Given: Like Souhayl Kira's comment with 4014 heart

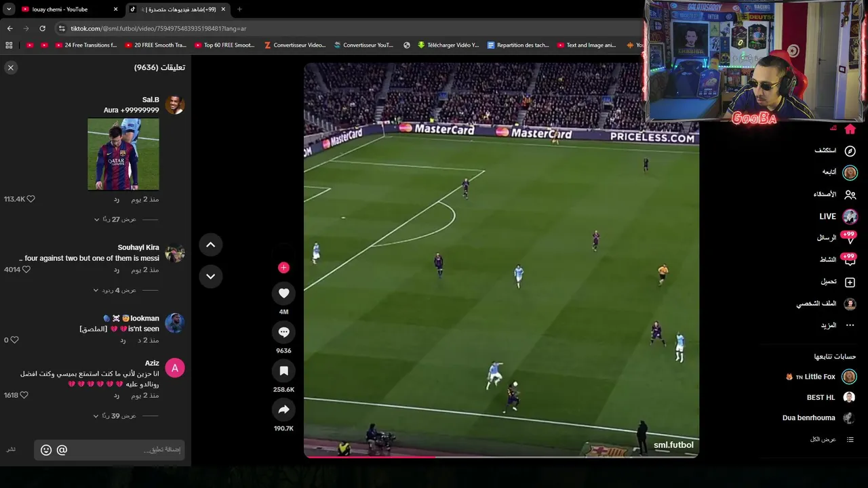Looking at the screenshot, I should 26,270.
